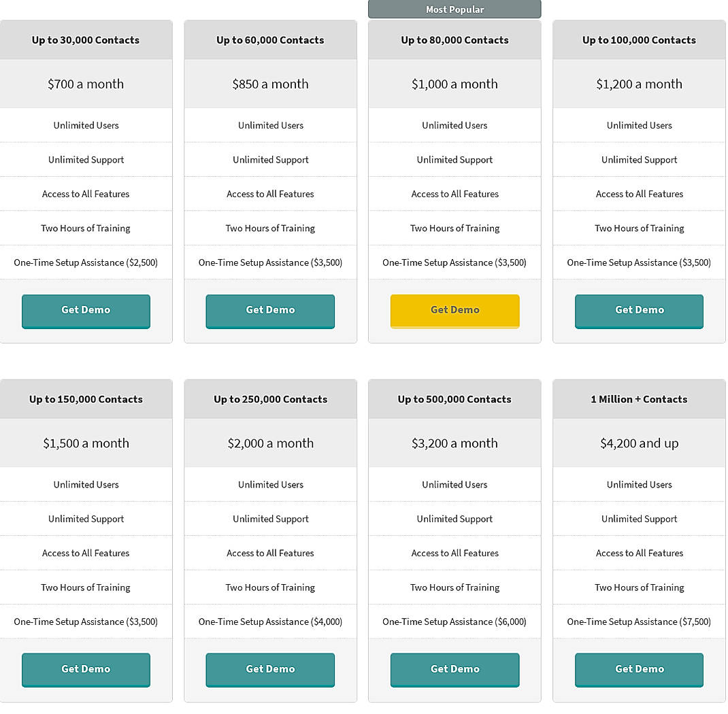This screenshot has width=728, height=714.
Task: Click One-Time Setup Assistance ($7,500) row
Action: (x=639, y=621)
